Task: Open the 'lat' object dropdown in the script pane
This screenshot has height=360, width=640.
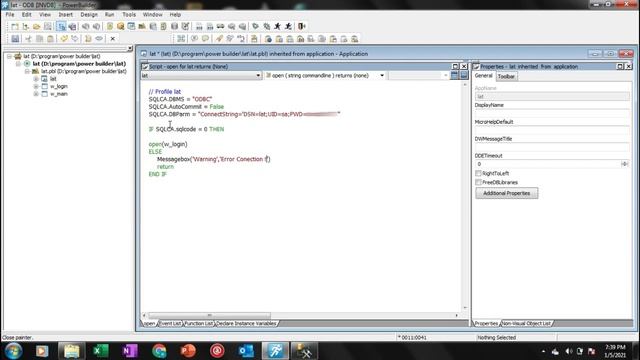Action: point(258,76)
